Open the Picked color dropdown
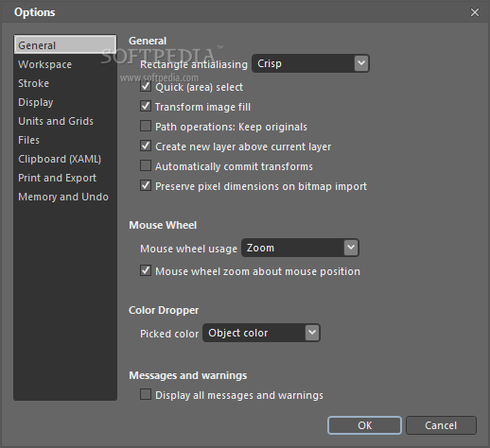Image resolution: width=490 pixels, height=448 pixels. (x=261, y=333)
